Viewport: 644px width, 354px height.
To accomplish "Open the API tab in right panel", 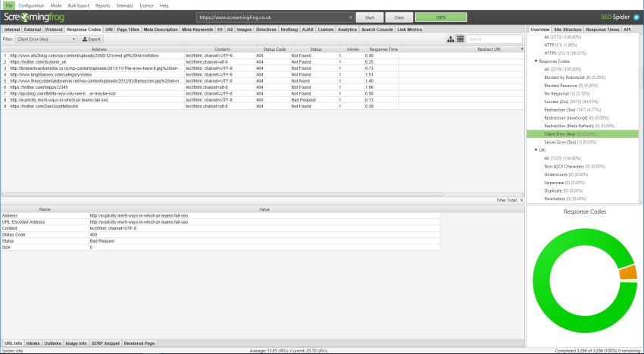I will click(x=627, y=30).
